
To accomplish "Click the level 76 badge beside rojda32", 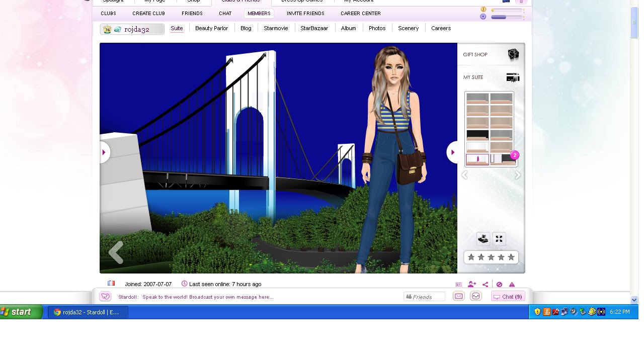I will 107,29.
